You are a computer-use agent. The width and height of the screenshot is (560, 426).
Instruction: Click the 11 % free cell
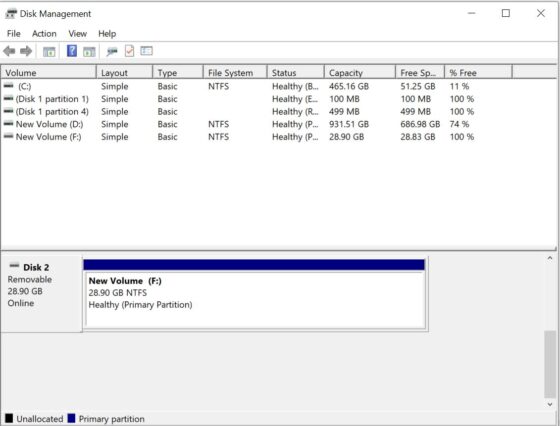point(459,86)
